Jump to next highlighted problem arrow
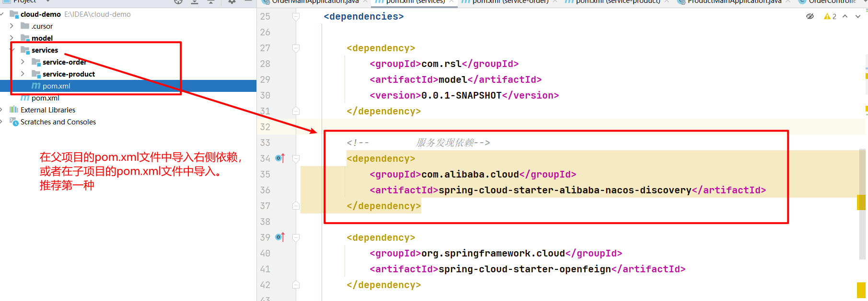This screenshot has width=868, height=301. click(x=858, y=16)
